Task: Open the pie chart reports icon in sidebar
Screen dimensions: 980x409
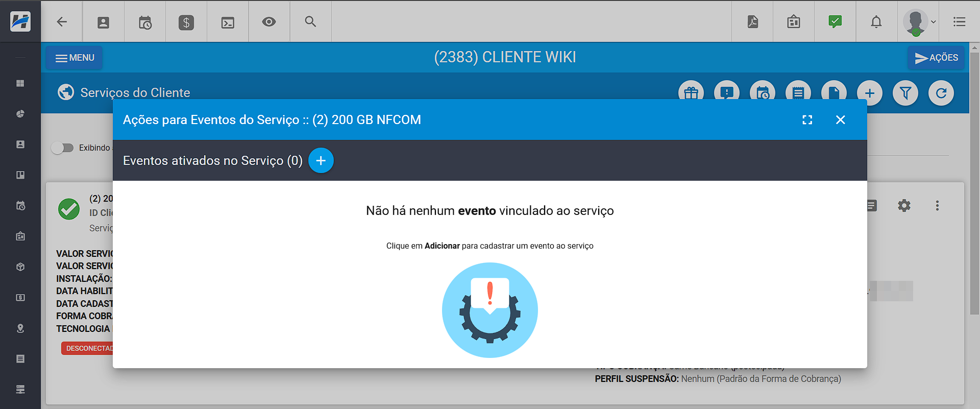Action: click(20, 114)
